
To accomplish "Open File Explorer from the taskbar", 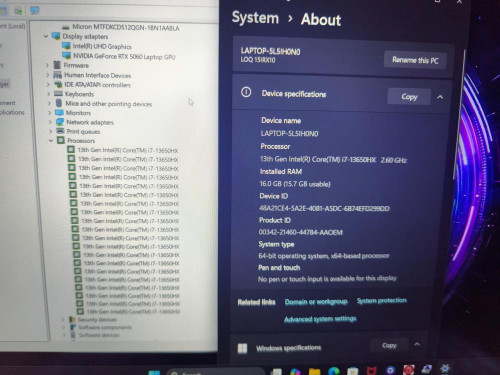I will pos(314,371).
